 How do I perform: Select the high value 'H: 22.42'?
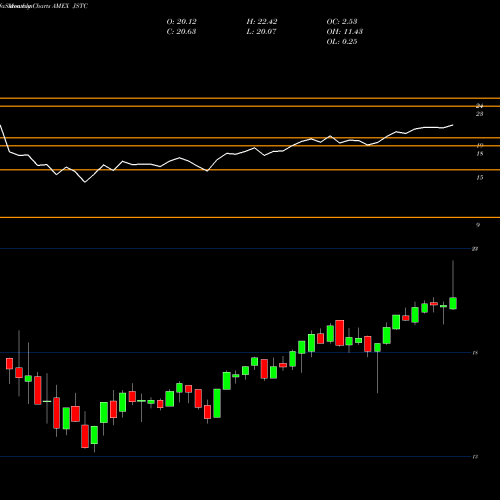(x=262, y=22)
